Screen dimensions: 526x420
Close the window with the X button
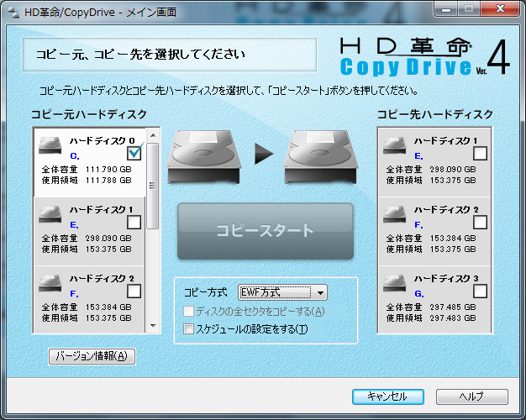pos(500,8)
